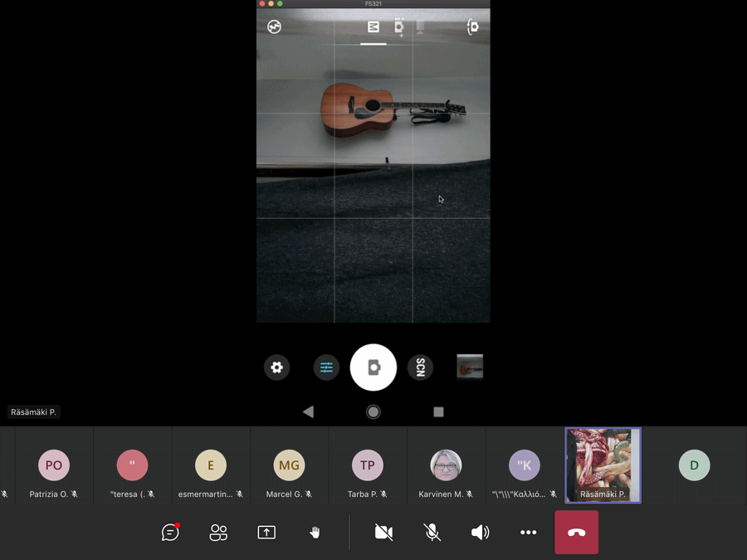
Task: Click the share screen icon
Action: 266,533
